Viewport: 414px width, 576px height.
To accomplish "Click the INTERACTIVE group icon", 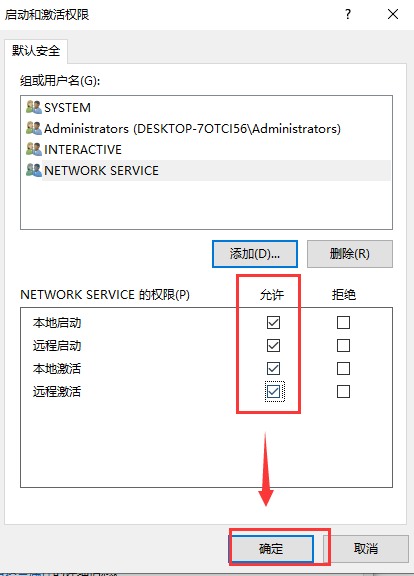I will 34,149.
